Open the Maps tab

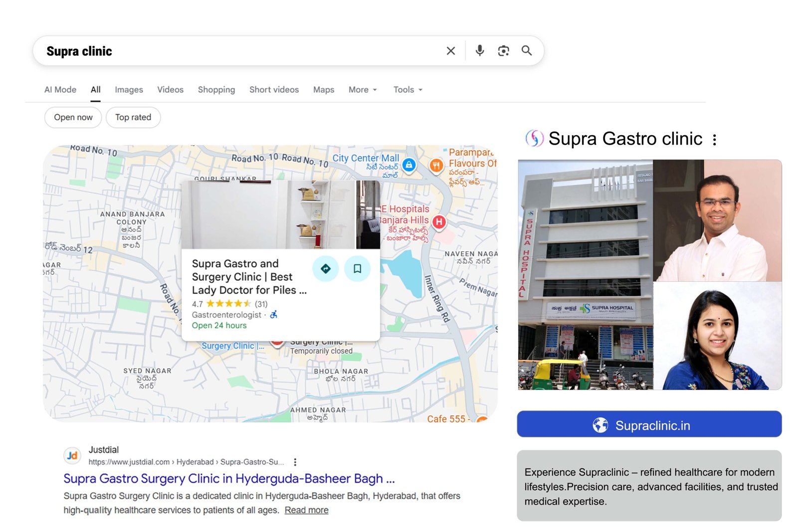323,90
